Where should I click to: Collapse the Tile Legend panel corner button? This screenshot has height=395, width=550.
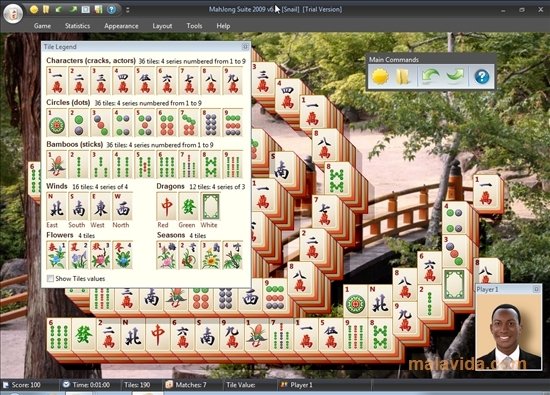tap(245, 46)
